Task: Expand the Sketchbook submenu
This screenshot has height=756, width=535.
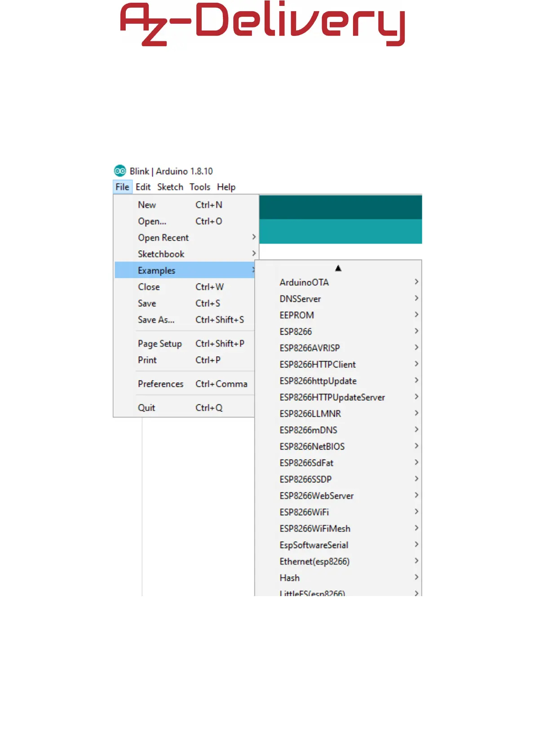Action: (x=186, y=254)
